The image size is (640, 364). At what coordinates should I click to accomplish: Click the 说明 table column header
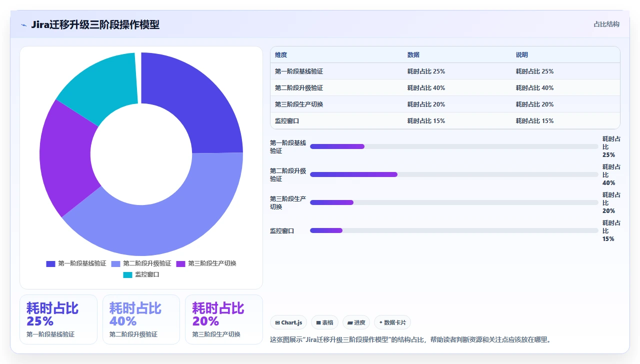pyautogui.click(x=522, y=55)
